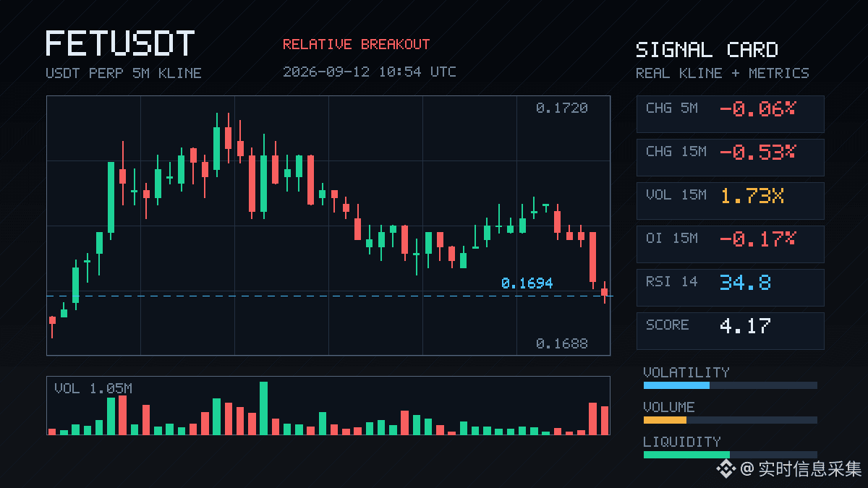Screen dimensions: 868x488
Task: Click the 2026-09-12 10:54 UTC timestamp
Action: [370, 72]
